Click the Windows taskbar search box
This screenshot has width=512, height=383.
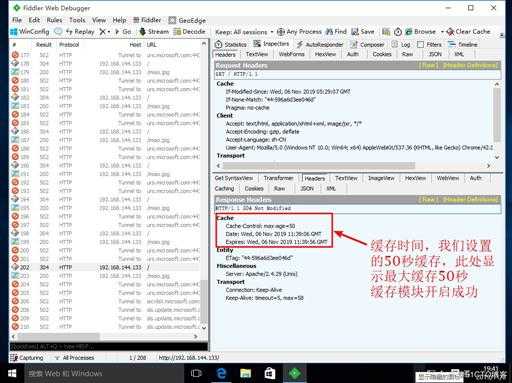click(x=104, y=373)
